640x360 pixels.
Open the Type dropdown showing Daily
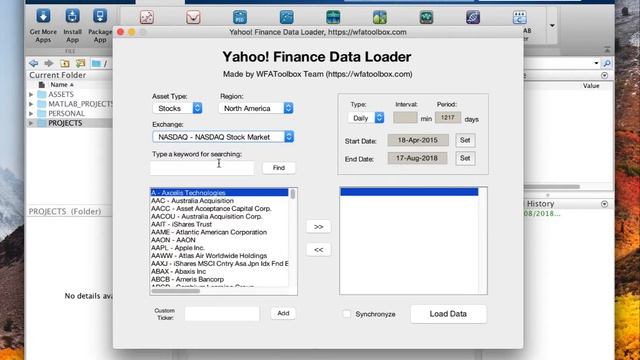(x=366, y=118)
